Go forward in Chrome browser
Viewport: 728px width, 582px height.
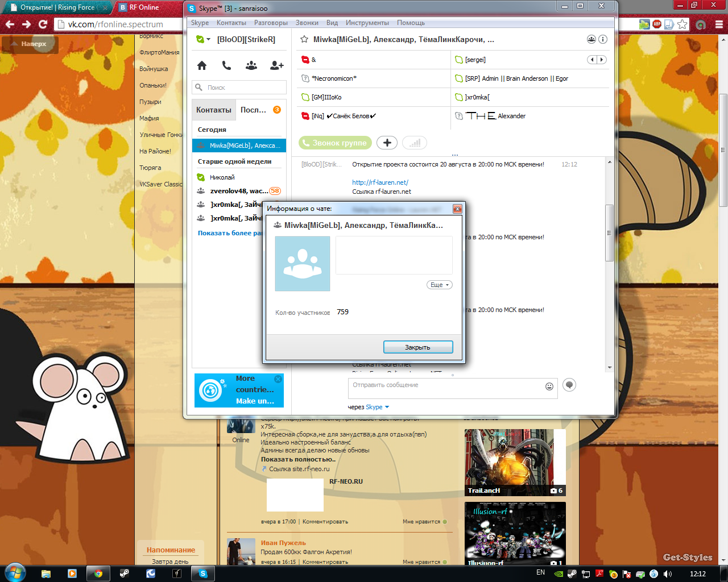[x=26, y=24]
